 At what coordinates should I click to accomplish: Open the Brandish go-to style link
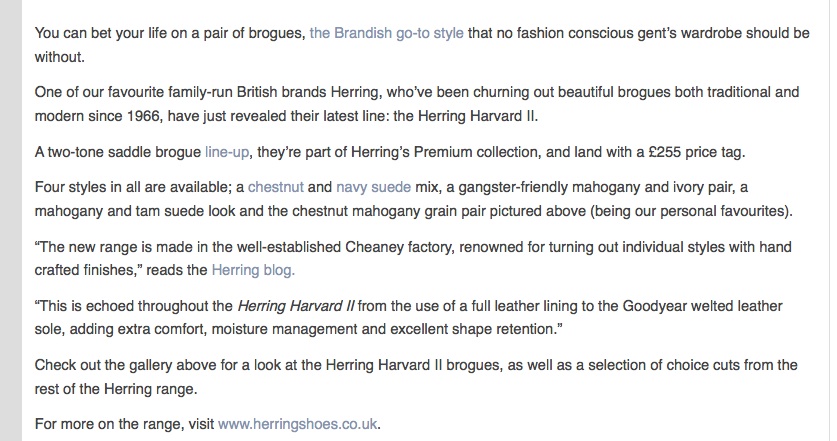click(x=386, y=33)
